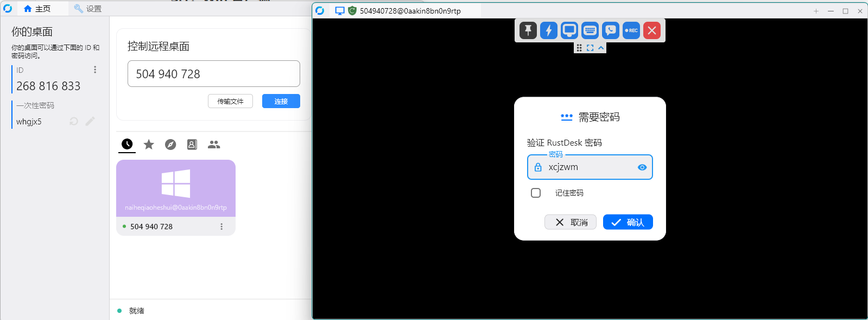Click the RustDesk logo in remote window
The width and height of the screenshot is (868, 320).
point(320,10)
